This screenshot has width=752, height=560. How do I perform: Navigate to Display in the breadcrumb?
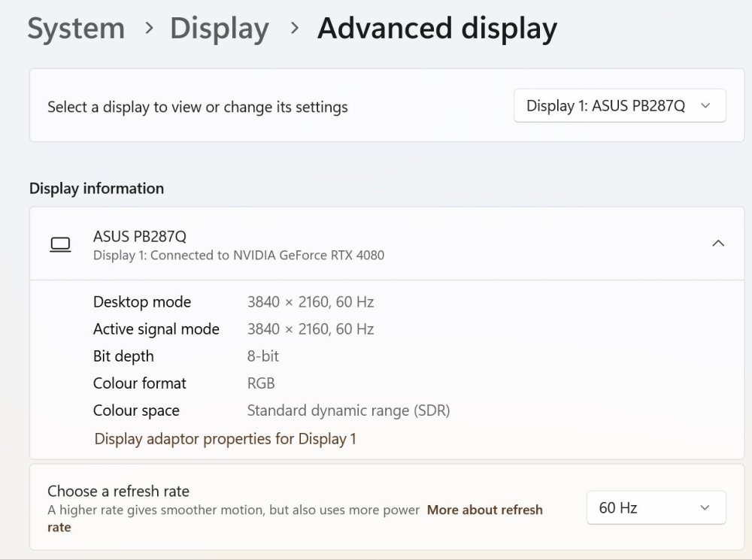[x=219, y=29]
